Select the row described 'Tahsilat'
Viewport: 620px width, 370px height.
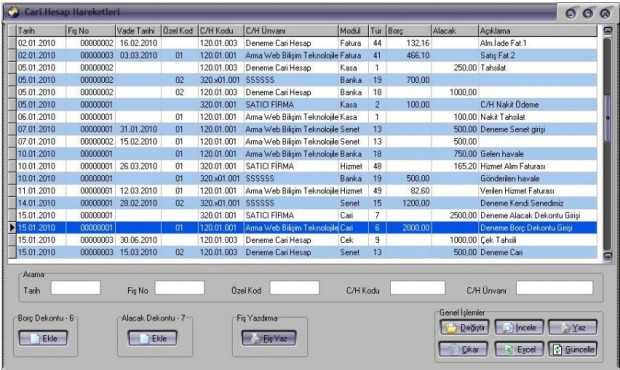302,68
